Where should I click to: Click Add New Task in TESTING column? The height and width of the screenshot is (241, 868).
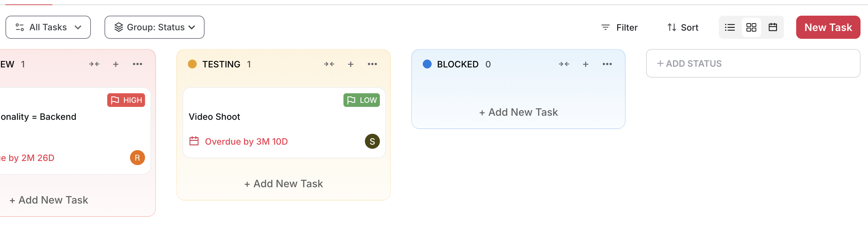click(x=284, y=184)
